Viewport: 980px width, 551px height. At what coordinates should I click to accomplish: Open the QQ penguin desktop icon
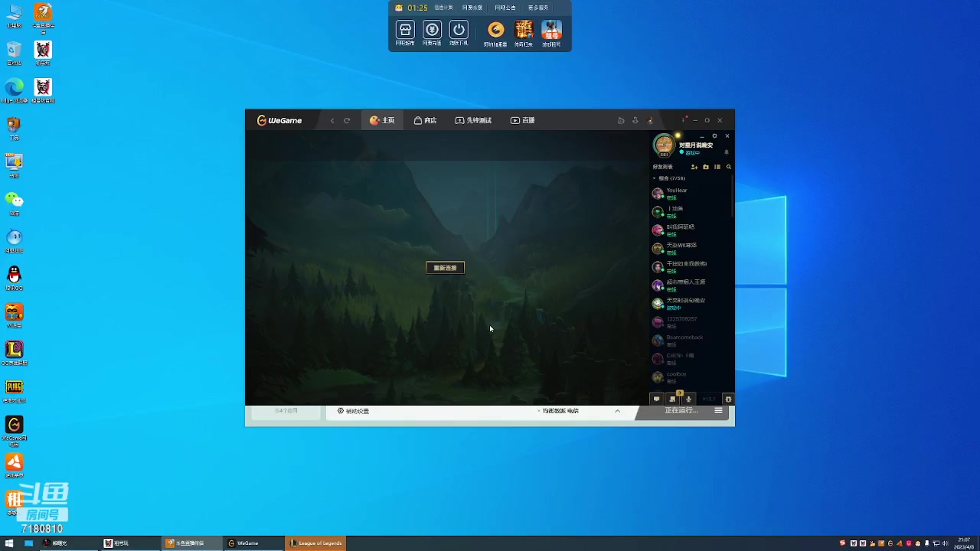tap(14, 277)
